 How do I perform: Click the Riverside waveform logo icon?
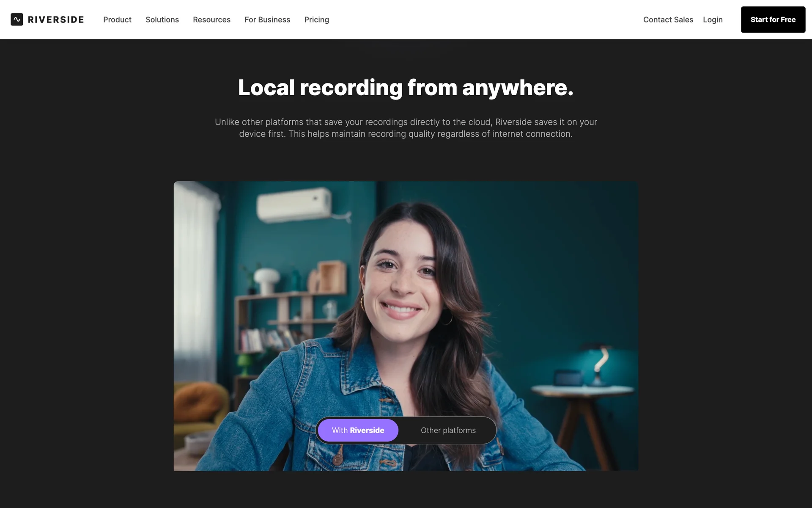pyautogui.click(x=17, y=19)
